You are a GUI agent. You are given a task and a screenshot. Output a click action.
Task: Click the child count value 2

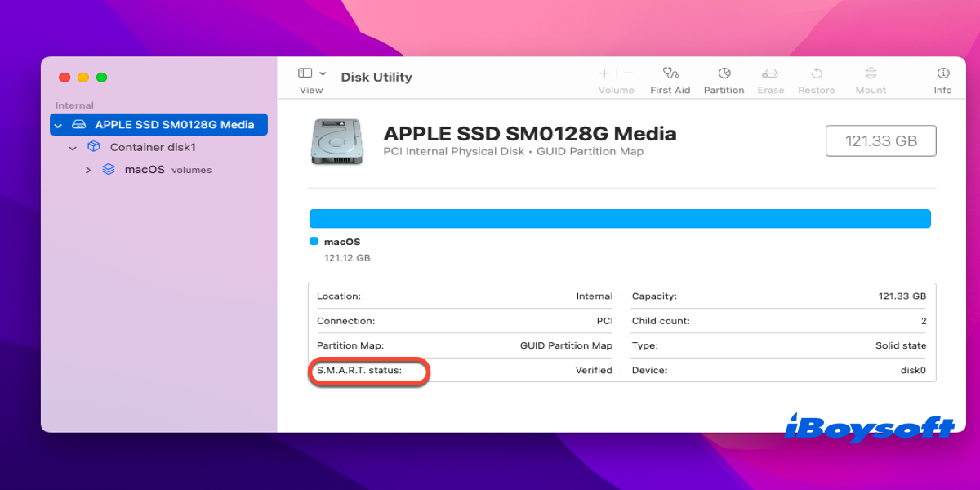924,321
